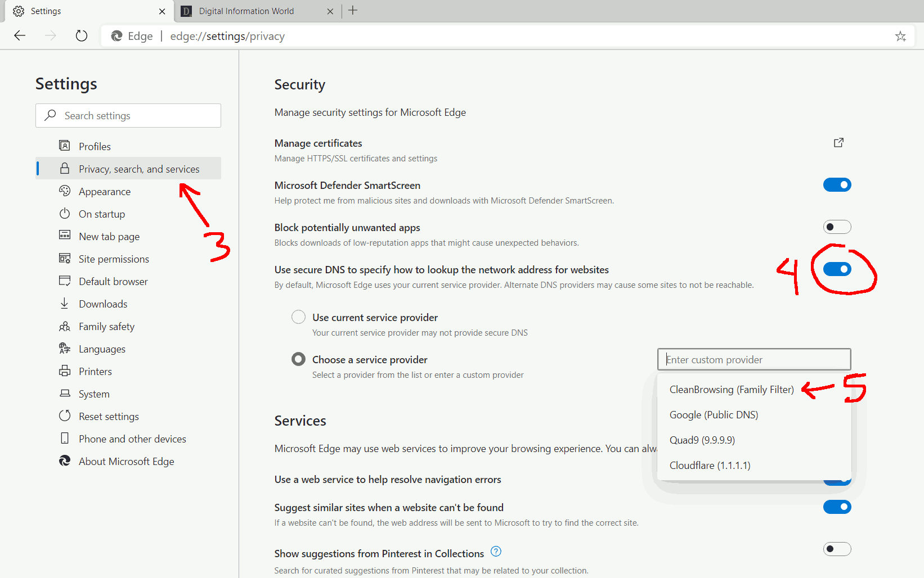This screenshot has width=924, height=578.
Task: Close the Digital Information World tab
Action: [330, 11]
